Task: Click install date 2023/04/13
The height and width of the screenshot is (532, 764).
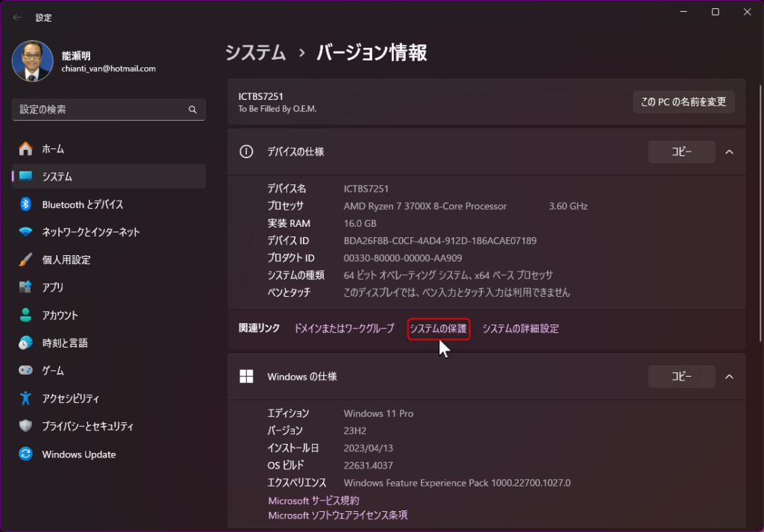Action: click(369, 448)
